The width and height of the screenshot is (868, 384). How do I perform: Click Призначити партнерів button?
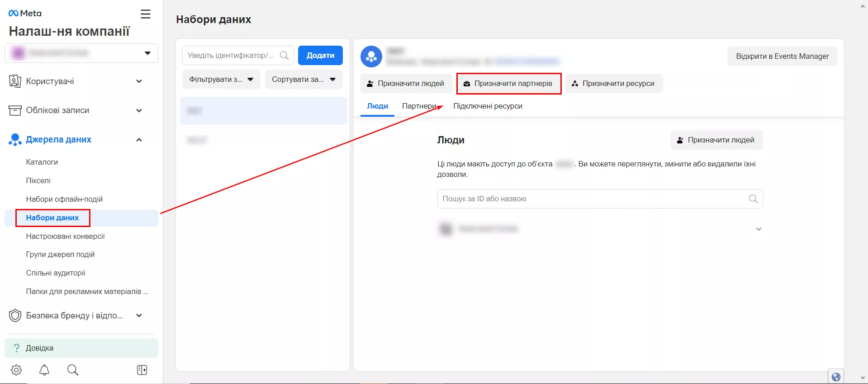(508, 83)
